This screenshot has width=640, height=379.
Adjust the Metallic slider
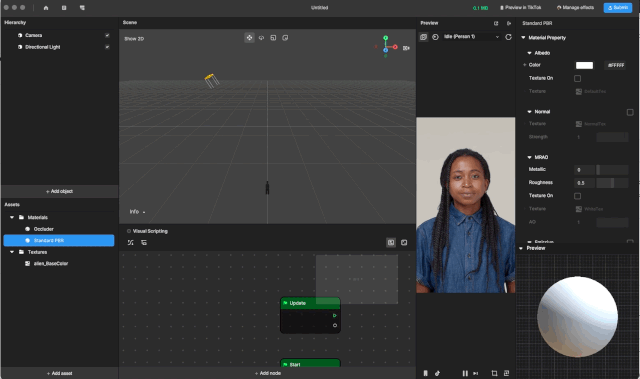[x=612, y=170]
